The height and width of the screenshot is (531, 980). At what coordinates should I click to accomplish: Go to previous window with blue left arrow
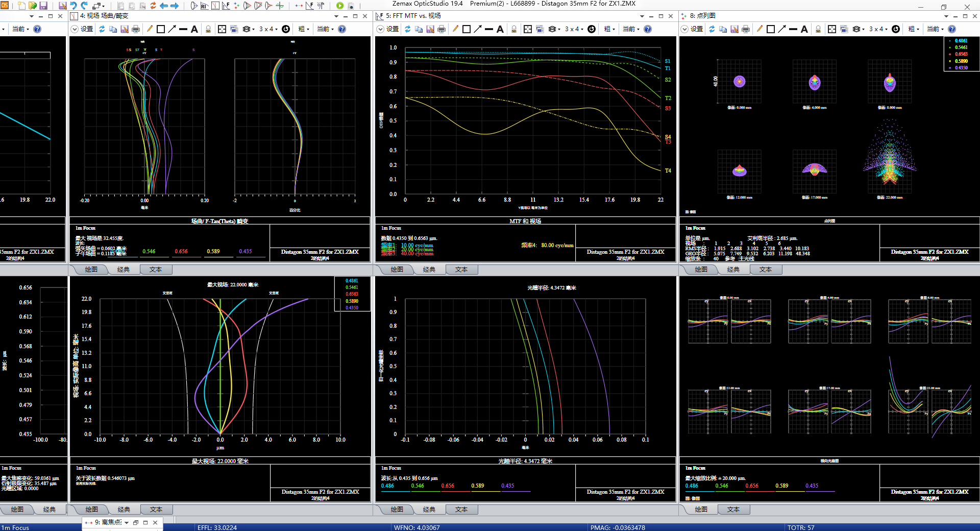[164, 6]
